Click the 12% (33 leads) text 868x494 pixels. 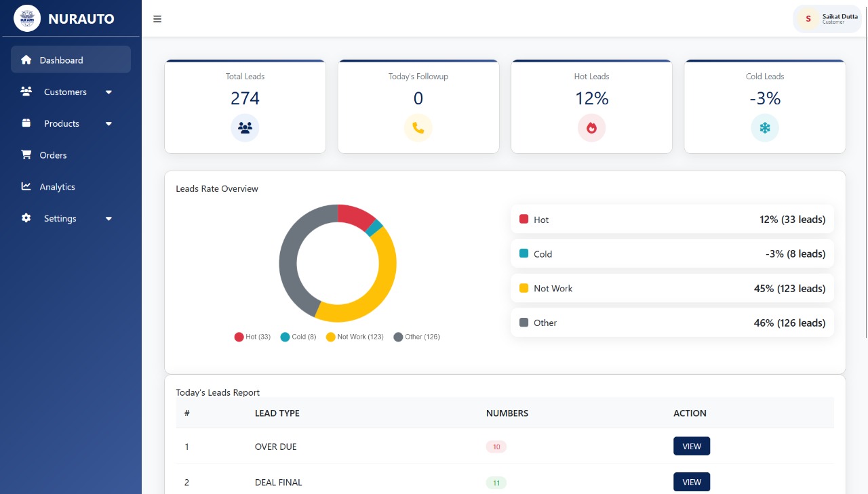tap(792, 219)
